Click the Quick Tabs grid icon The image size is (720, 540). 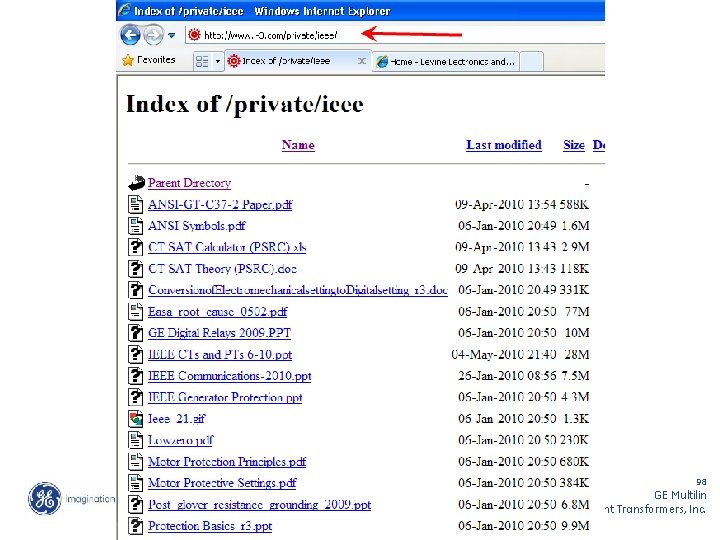202,61
